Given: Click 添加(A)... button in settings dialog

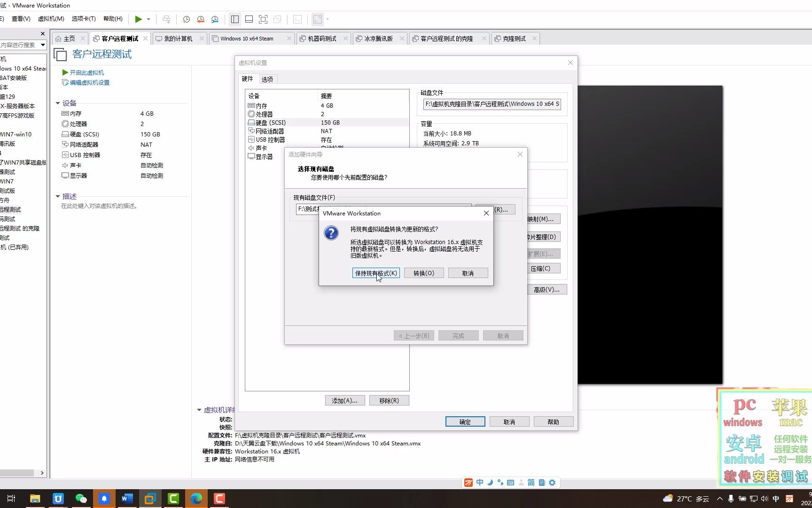Looking at the screenshot, I should [345, 401].
